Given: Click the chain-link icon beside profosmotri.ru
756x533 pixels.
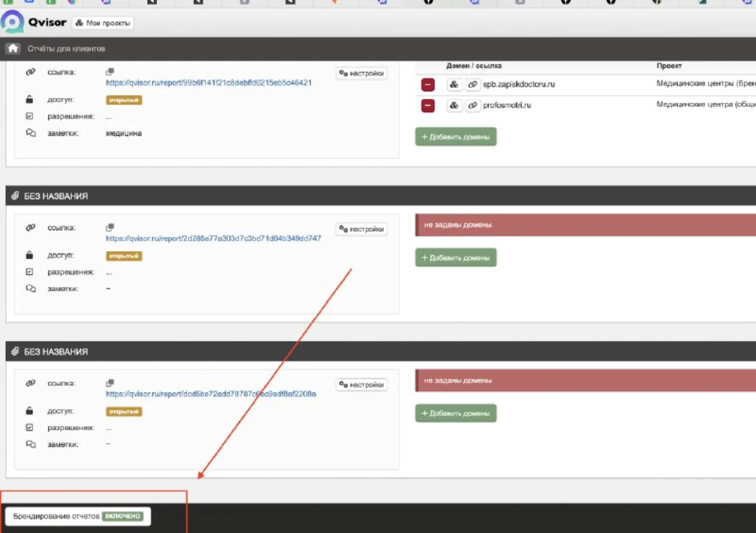Looking at the screenshot, I should point(472,106).
